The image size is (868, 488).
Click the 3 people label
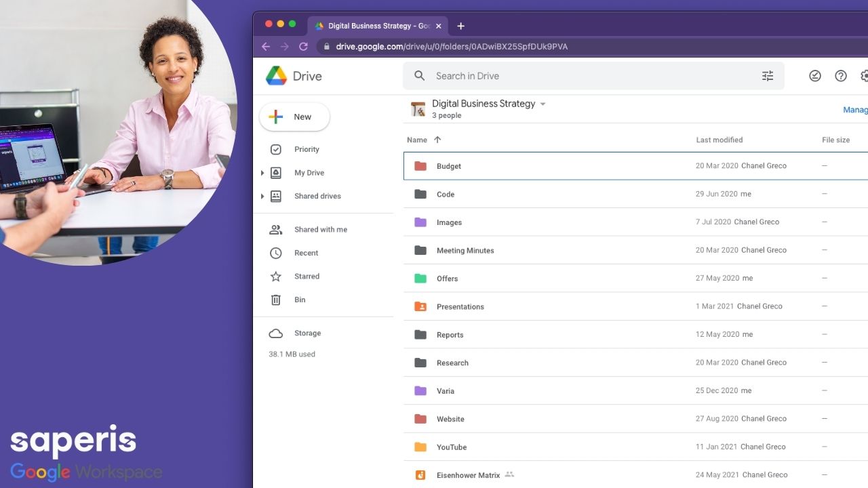pyautogui.click(x=447, y=116)
